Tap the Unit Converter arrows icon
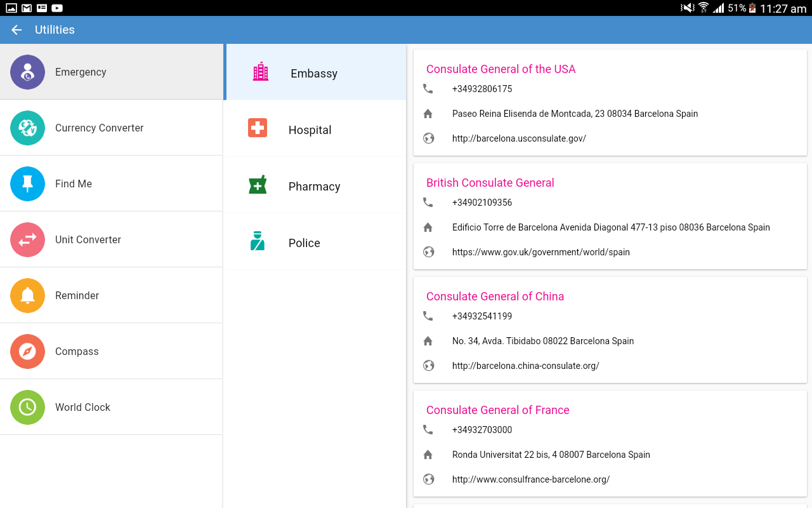Screen dimensions: 812x508 pos(27,239)
